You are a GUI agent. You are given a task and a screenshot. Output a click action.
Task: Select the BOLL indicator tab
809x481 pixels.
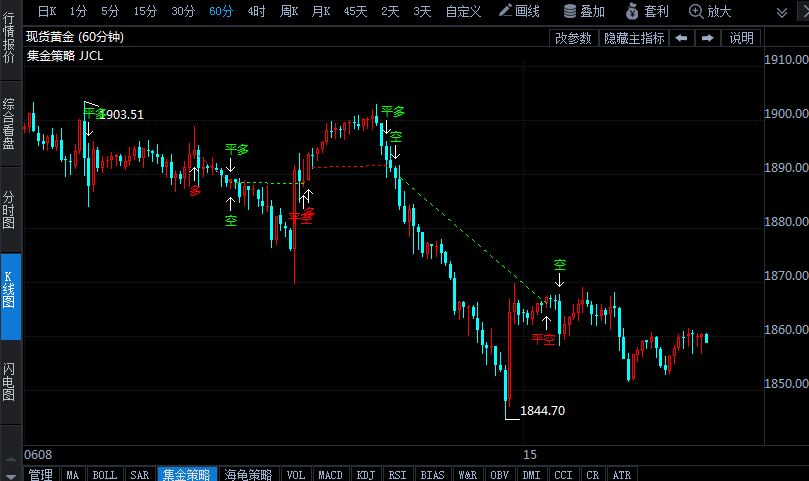click(105, 474)
